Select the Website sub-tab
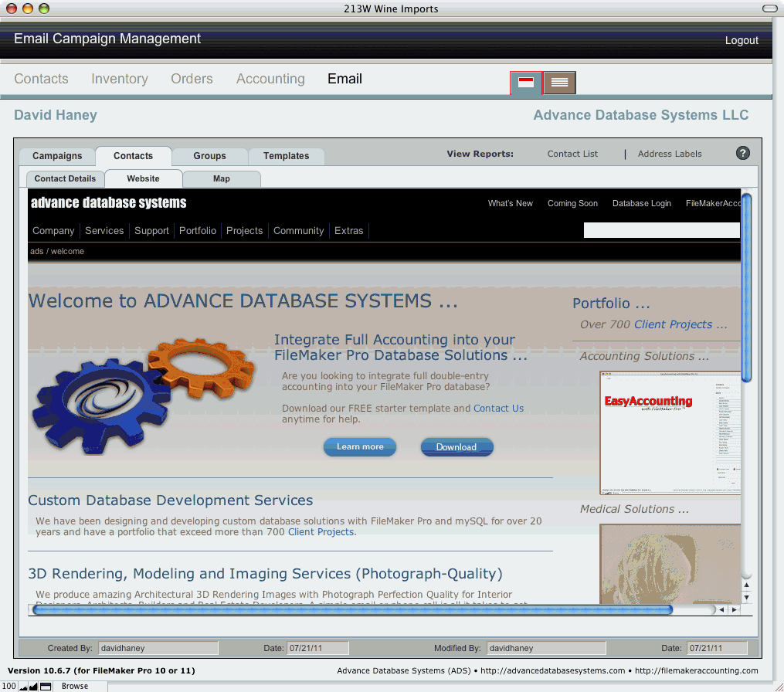Viewport: 784px width, 692px height. [x=143, y=178]
